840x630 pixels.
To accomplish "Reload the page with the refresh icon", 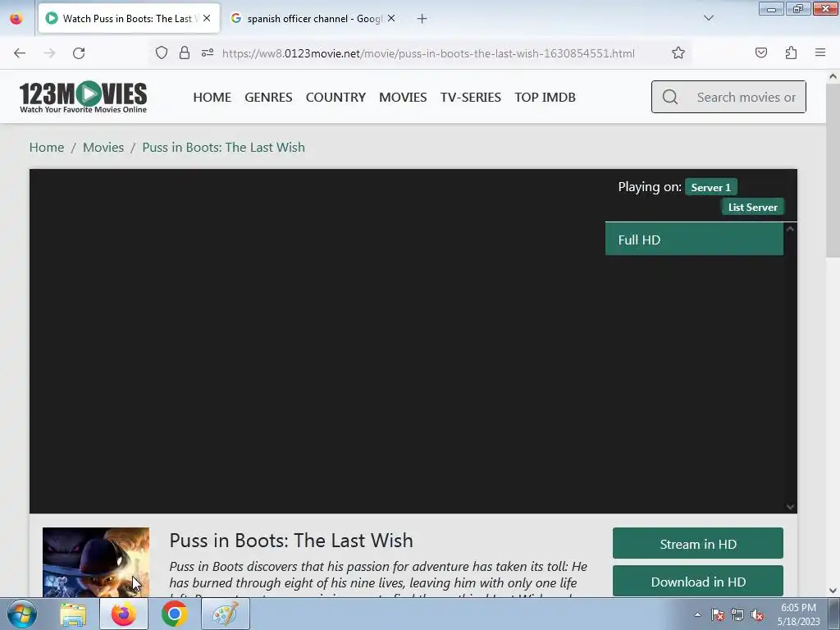I will 79,53.
